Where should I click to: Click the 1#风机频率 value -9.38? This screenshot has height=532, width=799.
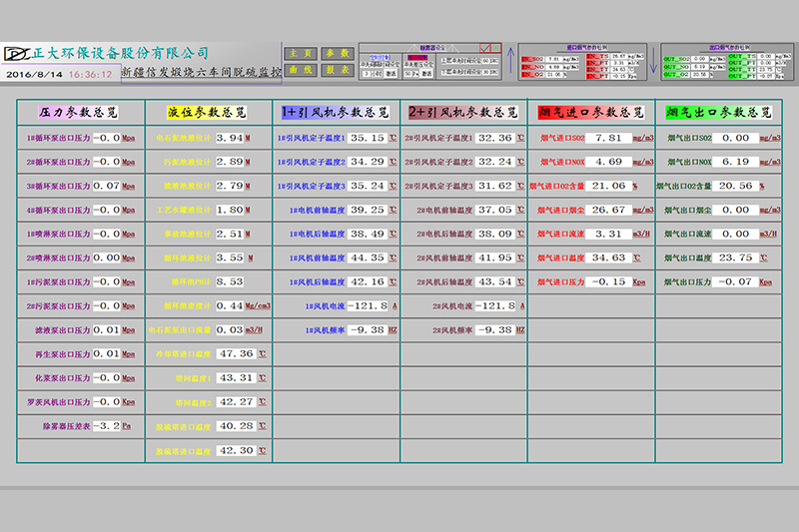(x=368, y=330)
